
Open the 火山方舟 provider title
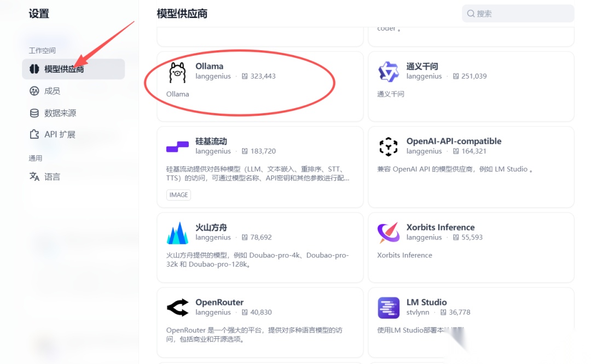[211, 227]
